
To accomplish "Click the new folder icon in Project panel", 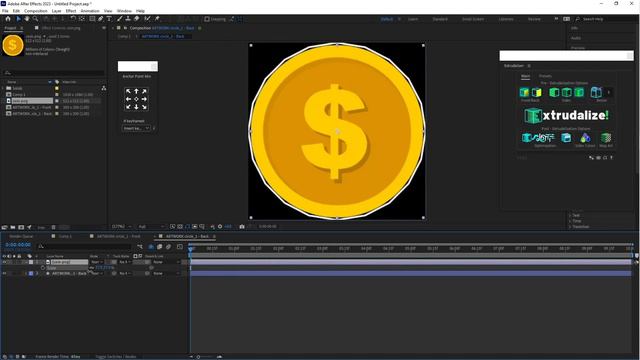I will pos(13,227).
